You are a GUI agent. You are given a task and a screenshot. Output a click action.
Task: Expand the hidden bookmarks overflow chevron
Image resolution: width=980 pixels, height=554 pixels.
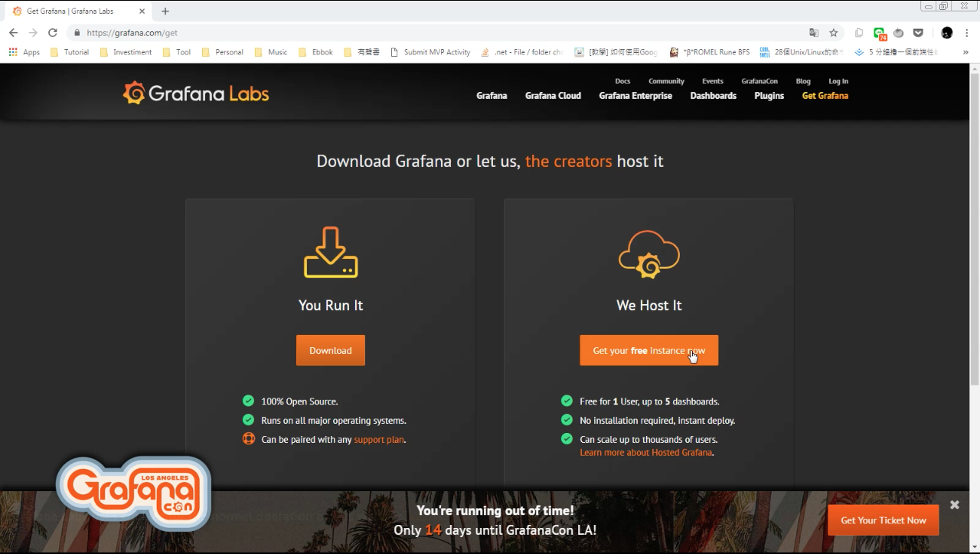966,52
